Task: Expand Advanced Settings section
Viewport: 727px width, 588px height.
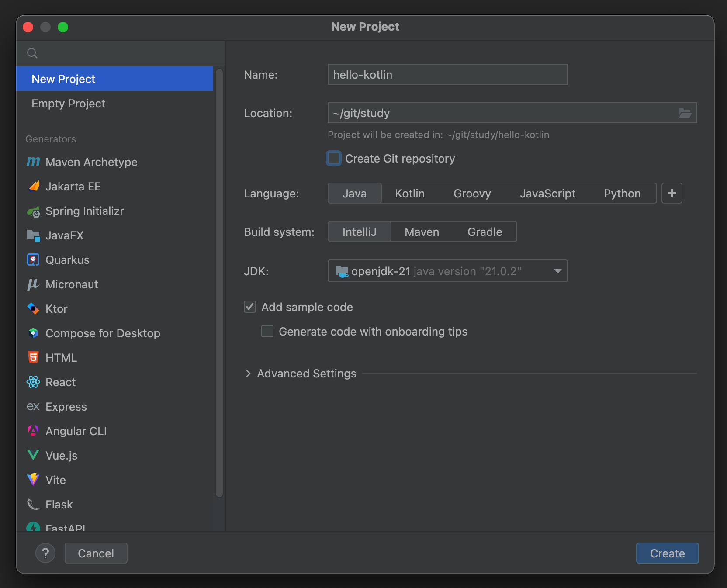Action: pyautogui.click(x=248, y=374)
